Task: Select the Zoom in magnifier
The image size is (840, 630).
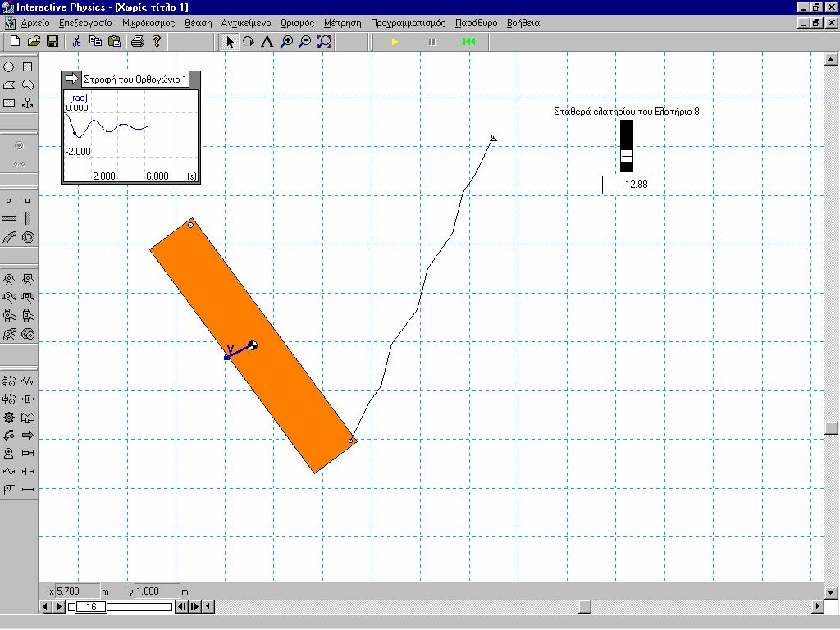Action: (287, 41)
